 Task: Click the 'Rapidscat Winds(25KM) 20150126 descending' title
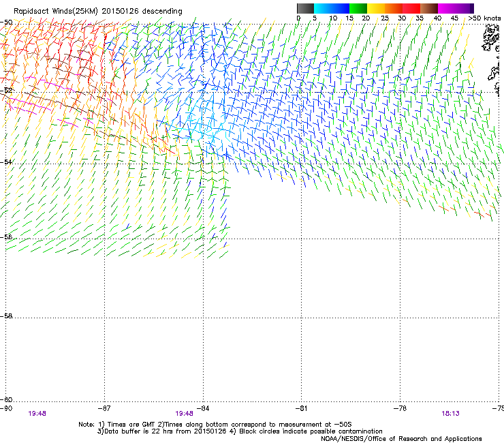97,12
